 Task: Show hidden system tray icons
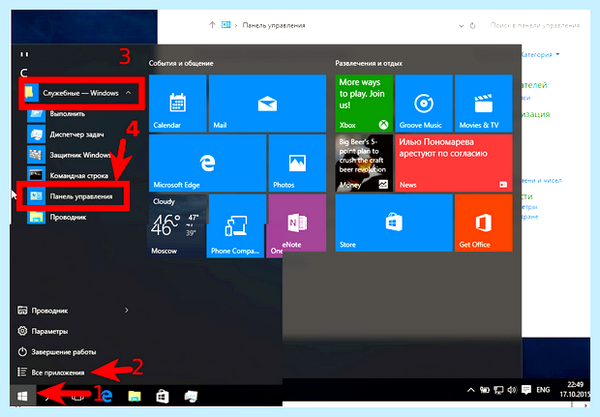pyautogui.click(x=471, y=390)
